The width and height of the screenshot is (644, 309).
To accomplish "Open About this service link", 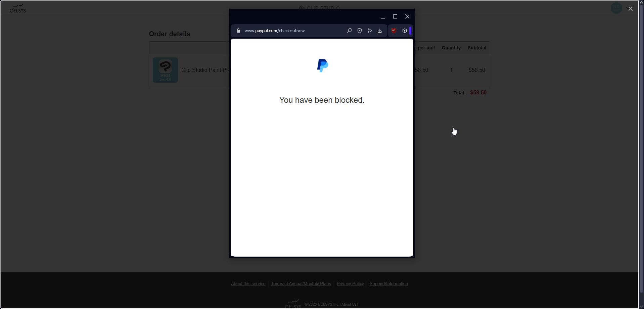I will pos(248,284).
